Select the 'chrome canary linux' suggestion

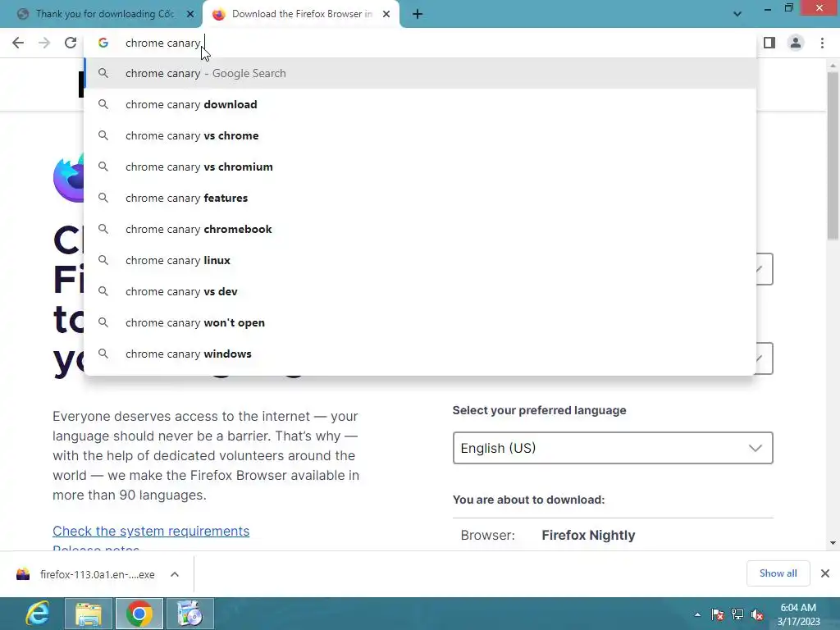(421, 260)
